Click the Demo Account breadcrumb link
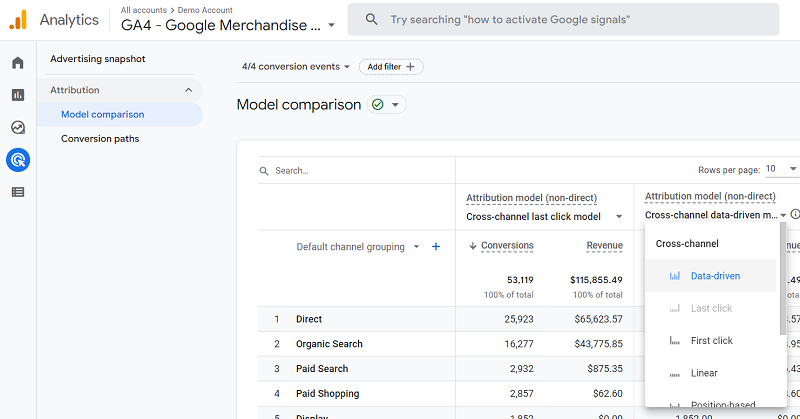Viewport: 800px width, 419px height. click(x=205, y=10)
